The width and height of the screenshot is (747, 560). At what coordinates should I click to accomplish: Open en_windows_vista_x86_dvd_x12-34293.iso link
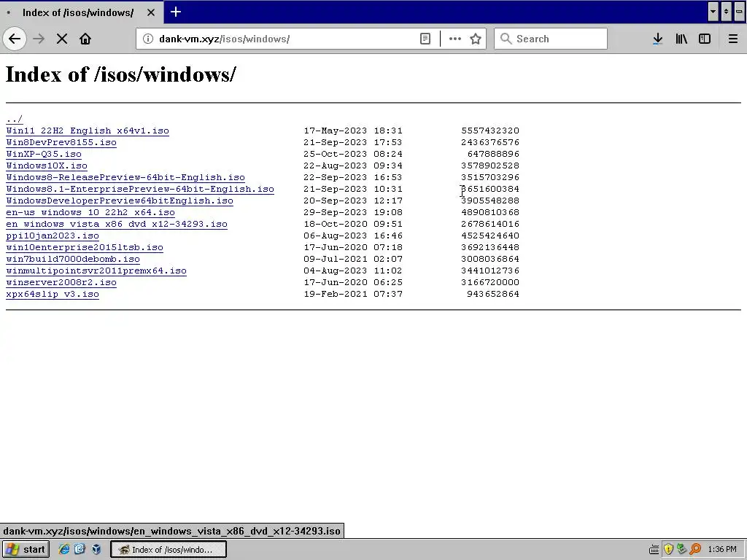pyautogui.click(x=117, y=224)
